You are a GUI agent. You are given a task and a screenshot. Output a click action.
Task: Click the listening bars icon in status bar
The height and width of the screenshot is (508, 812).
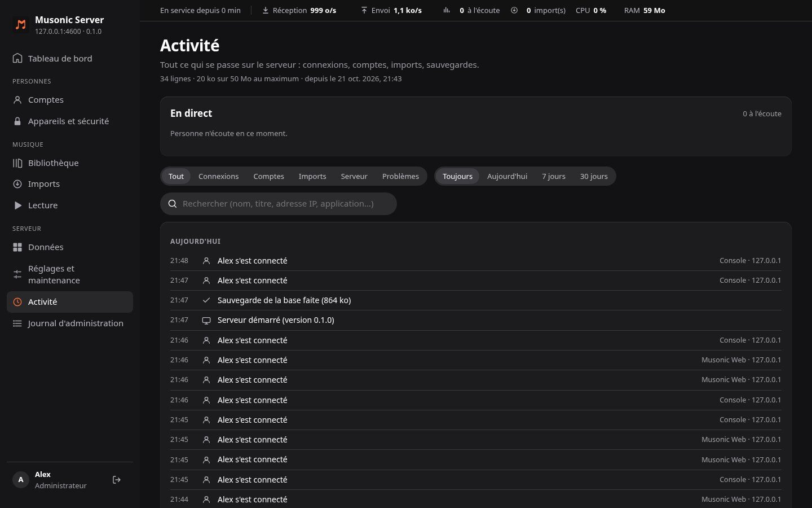pyautogui.click(x=447, y=10)
